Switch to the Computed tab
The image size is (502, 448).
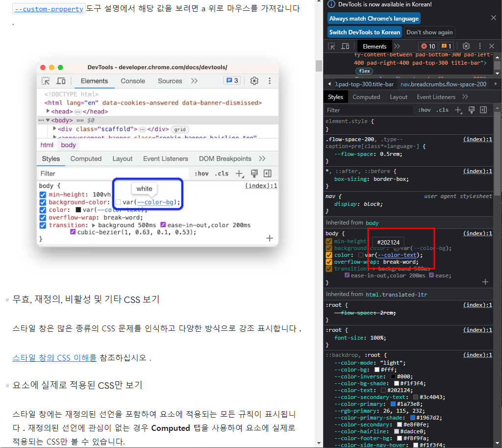pos(366,97)
